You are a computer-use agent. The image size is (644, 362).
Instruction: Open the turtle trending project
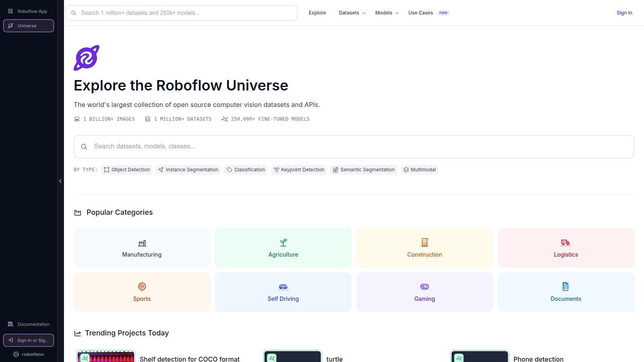334,358
